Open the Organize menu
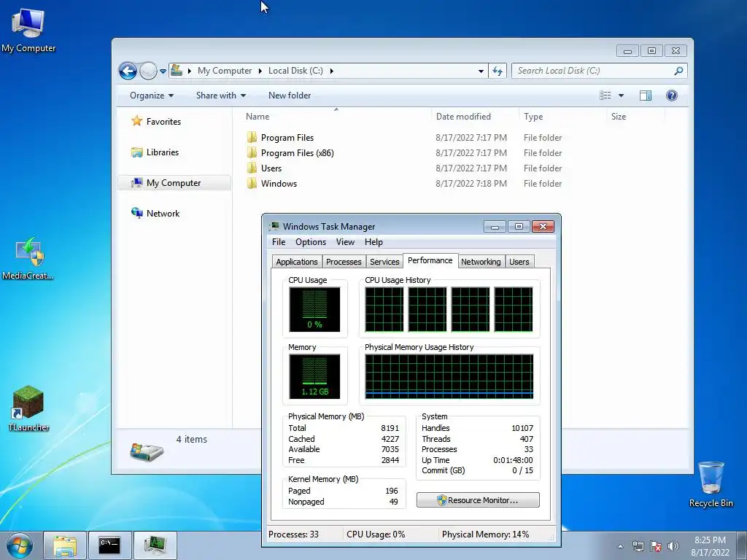This screenshot has height=560, width=747. point(152,96)
